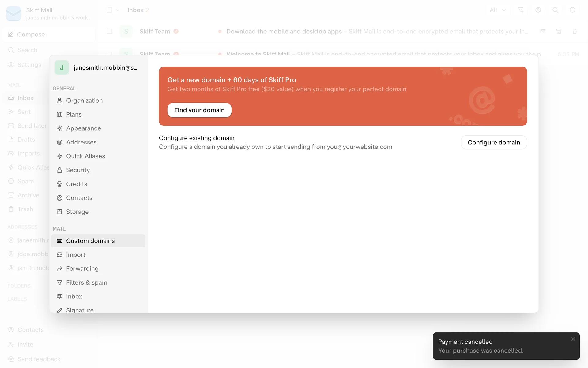Click the mark-as-read envelope icon on the email

[x=543, y=31]
